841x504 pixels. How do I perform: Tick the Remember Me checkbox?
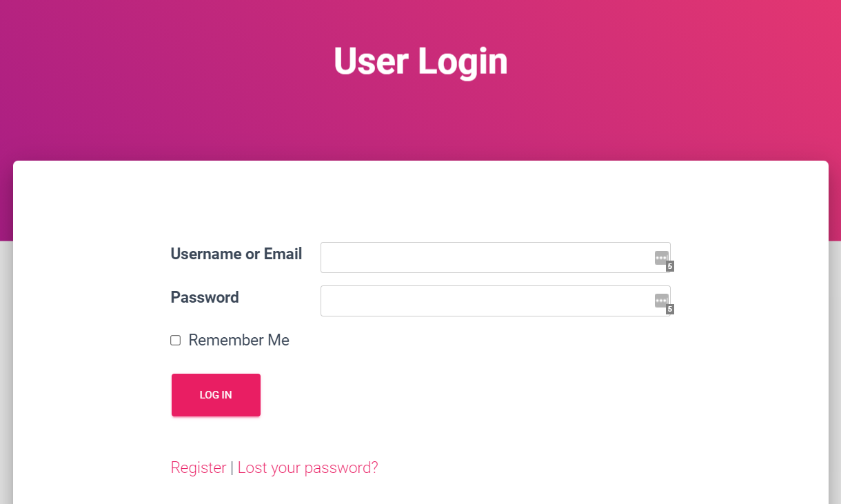tap(176, 341)
